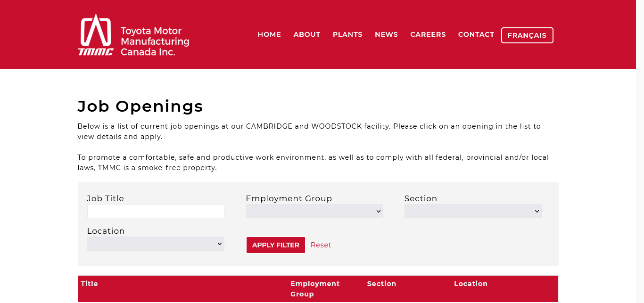Viewport: 644px width, 303px height.
Task: Click the Employment Group column header
Action: [314, 288]
